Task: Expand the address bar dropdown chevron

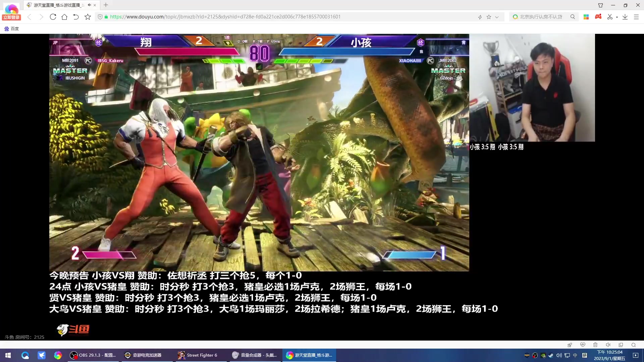Action: 497,17
